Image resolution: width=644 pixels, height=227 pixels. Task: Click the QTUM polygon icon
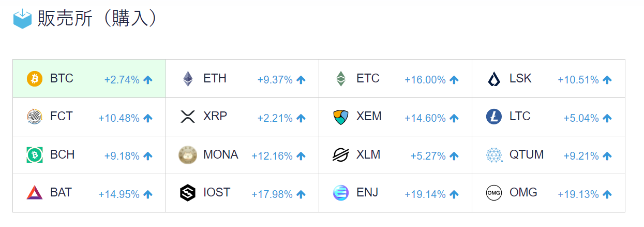pos(493,154)
